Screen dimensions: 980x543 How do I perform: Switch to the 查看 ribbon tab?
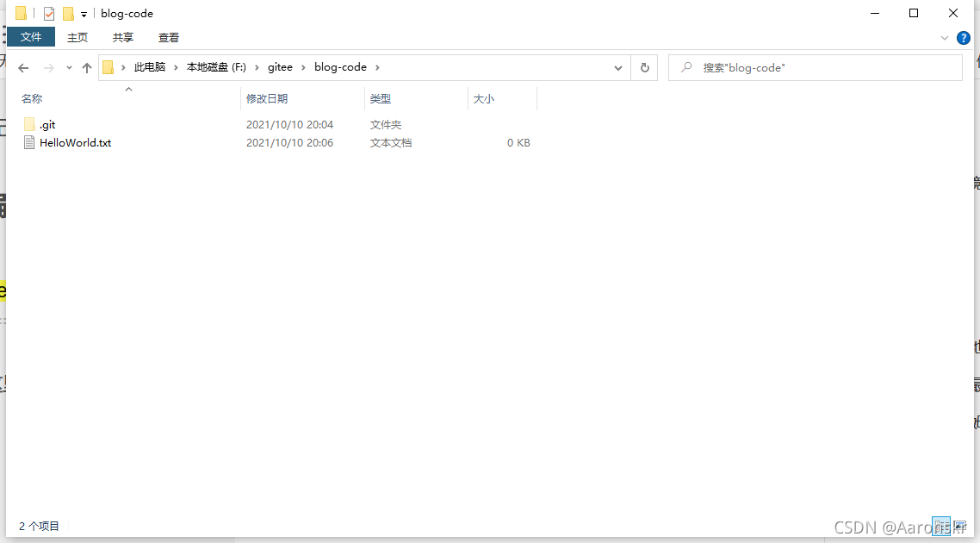(x=169, y=38)
